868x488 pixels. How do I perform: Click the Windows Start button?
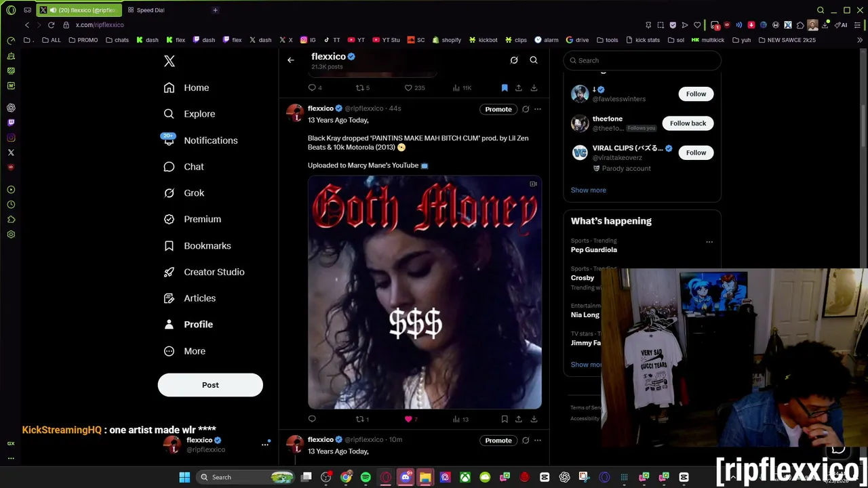coord(184,477)
